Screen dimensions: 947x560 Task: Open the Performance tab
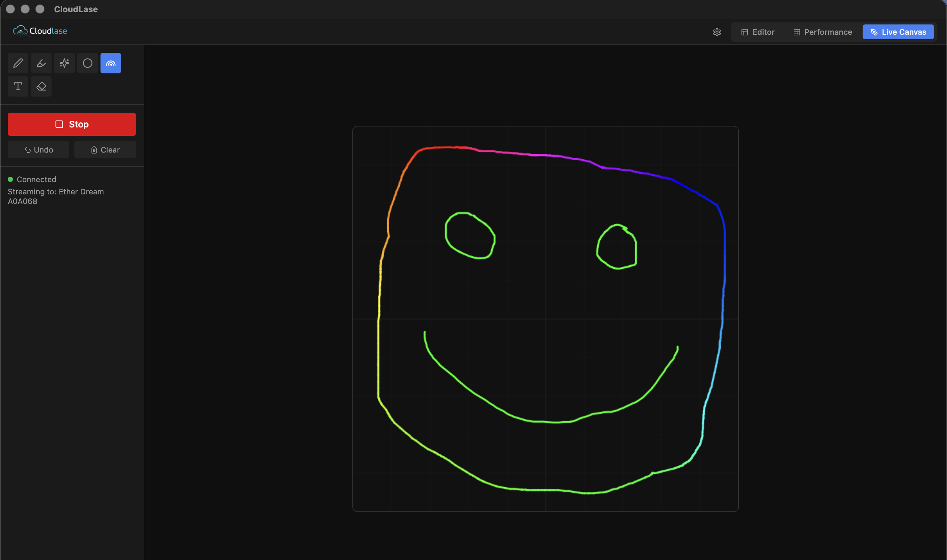click(x=822, y=32)
